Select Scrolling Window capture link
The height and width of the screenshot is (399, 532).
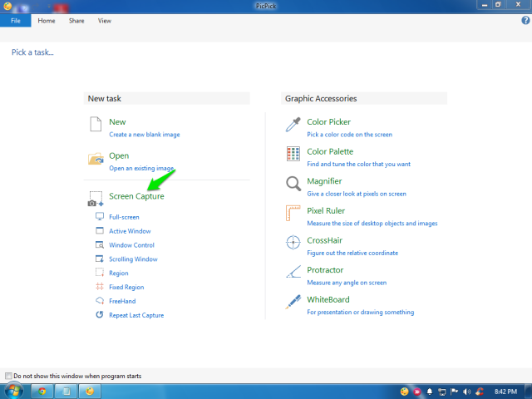tap(133, 259)
